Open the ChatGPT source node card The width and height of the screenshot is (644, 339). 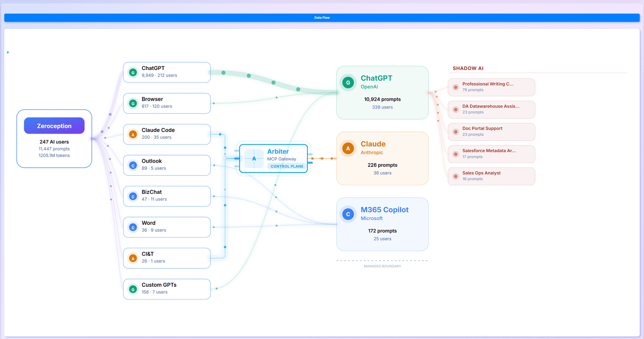(x=167, y=72)
